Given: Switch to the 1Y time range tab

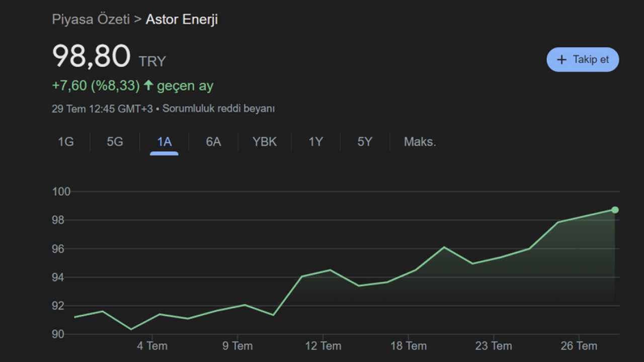Looking at the screenshot, I should pyautogui.click(x=315, y=142).
